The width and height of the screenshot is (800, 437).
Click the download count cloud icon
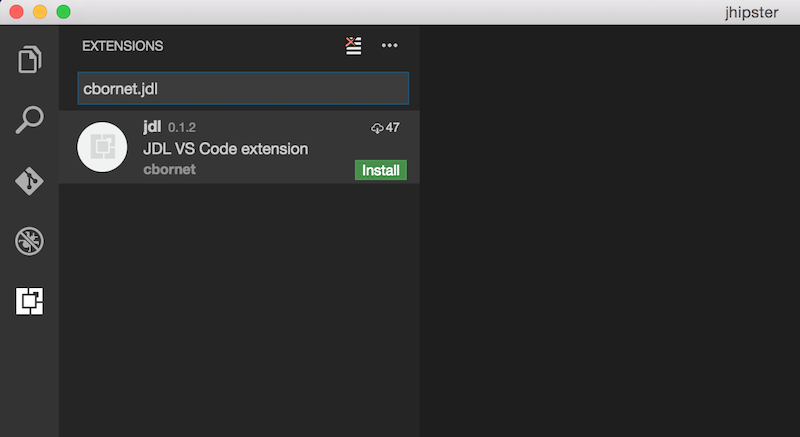[377, 128]
